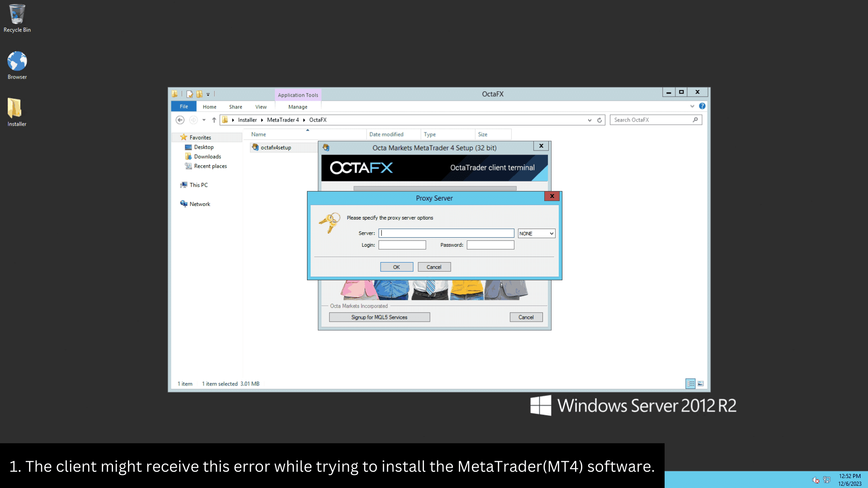Viewport: 868px width, 488px height.
Task: Open the explorer Help question mark icon
Action: click(702, 106)
